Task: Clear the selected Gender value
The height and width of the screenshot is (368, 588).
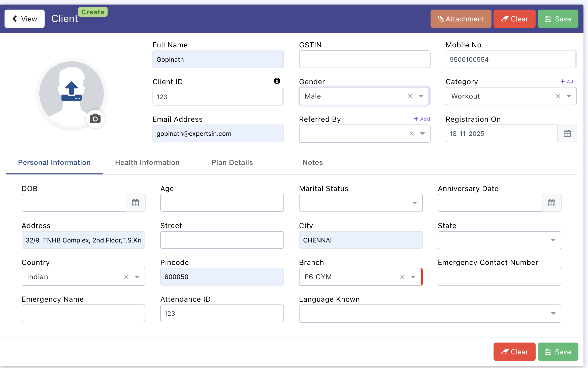Action: [410, 96]
